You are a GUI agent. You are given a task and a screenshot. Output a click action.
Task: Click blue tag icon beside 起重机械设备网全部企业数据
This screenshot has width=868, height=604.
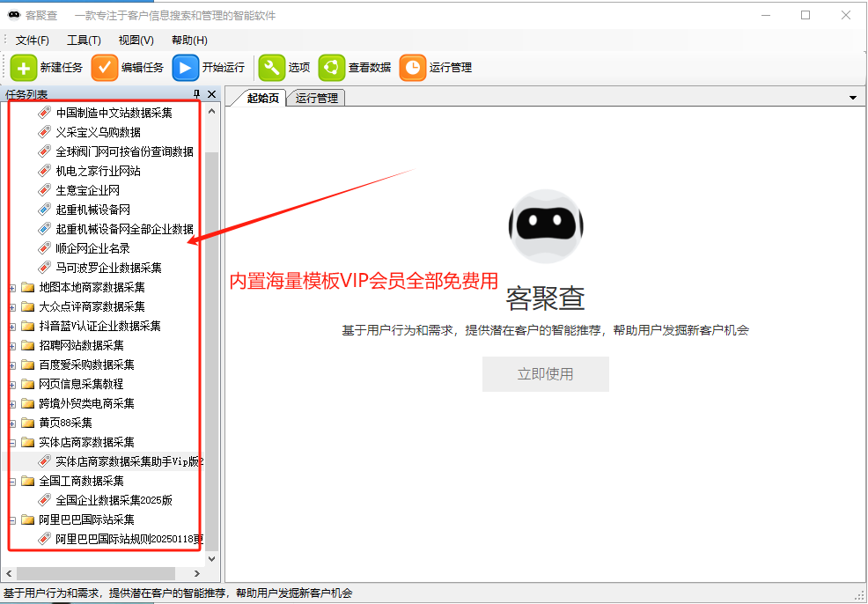tap(45, 229)
